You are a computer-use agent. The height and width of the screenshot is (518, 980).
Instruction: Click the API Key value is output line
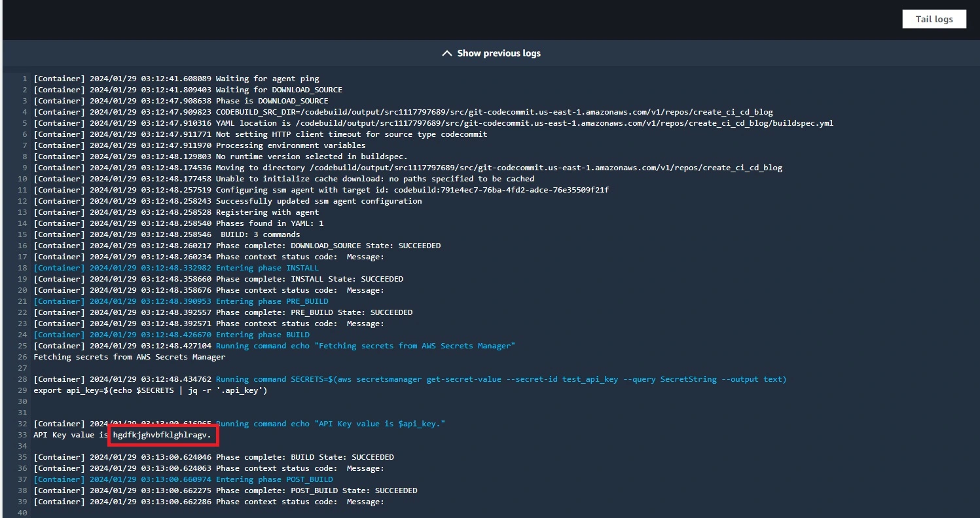pyautogui.click(x=124, y=435)
